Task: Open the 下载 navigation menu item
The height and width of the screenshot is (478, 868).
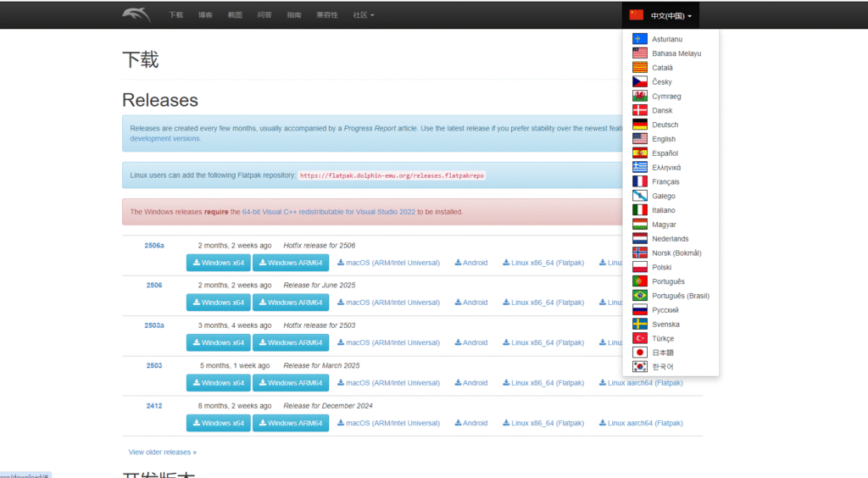Action: pos(175,15)
